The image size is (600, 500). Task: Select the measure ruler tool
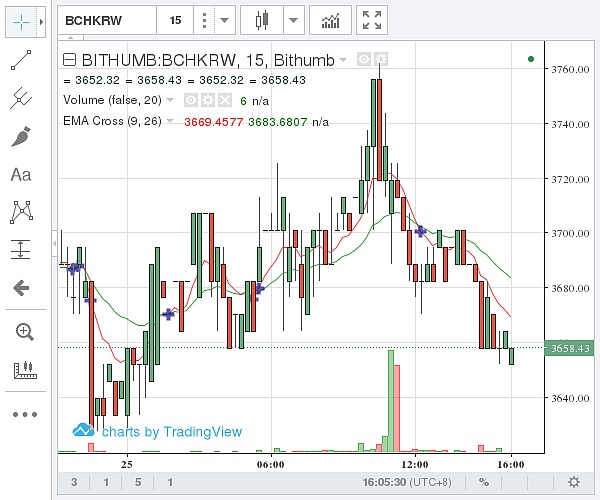pos(25,370)
